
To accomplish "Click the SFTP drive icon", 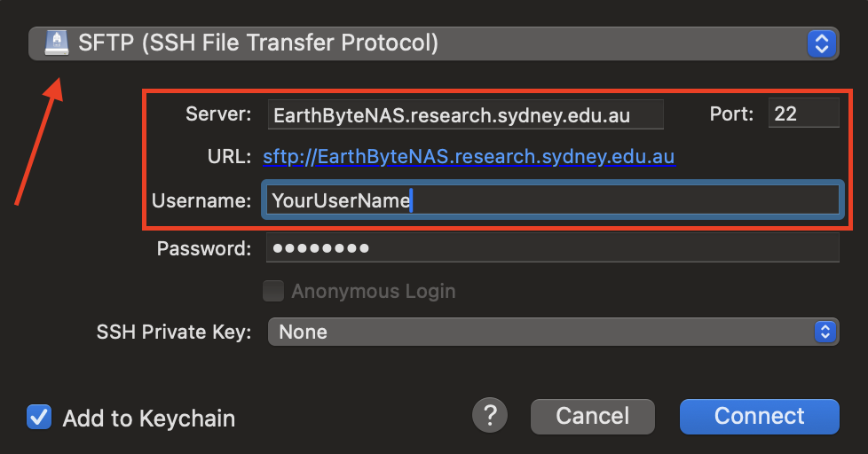I will [57, 42].
